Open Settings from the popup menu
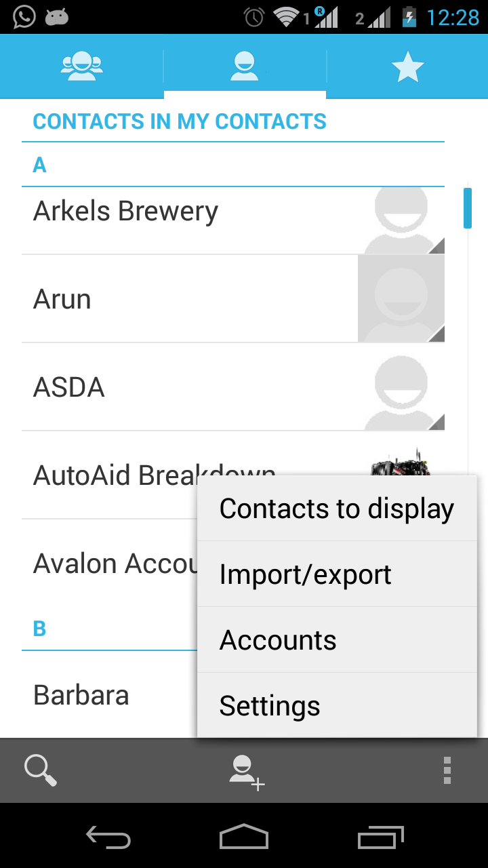This screenshot has width=488, height=868. (x=337, y=706)
